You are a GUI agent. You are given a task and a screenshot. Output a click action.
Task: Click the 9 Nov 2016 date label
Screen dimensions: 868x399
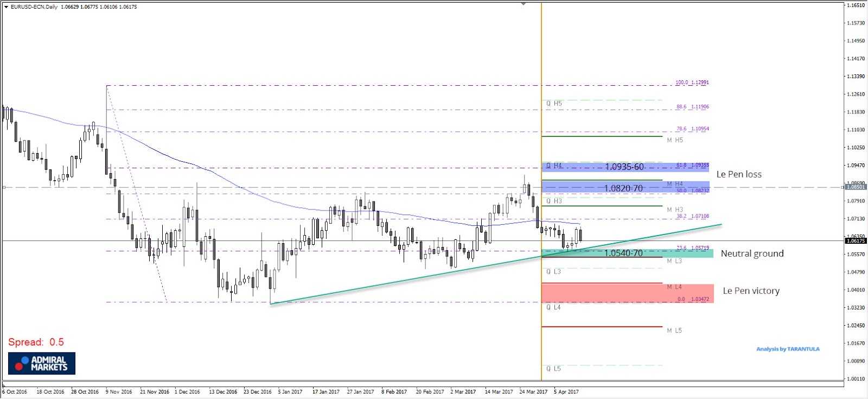coord(119,391)
